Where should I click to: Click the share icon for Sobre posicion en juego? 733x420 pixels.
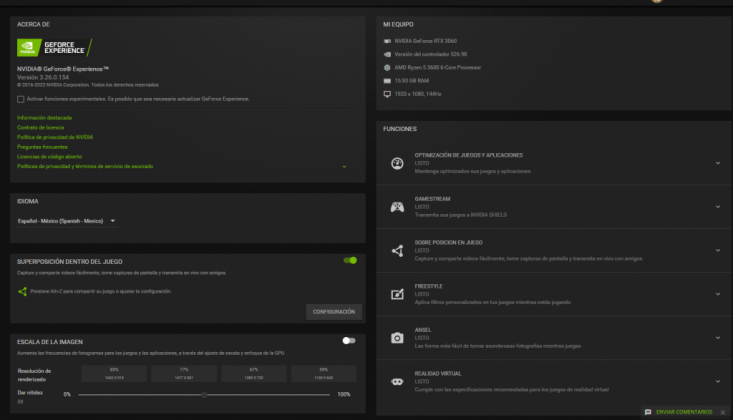[x=397, y=251]
